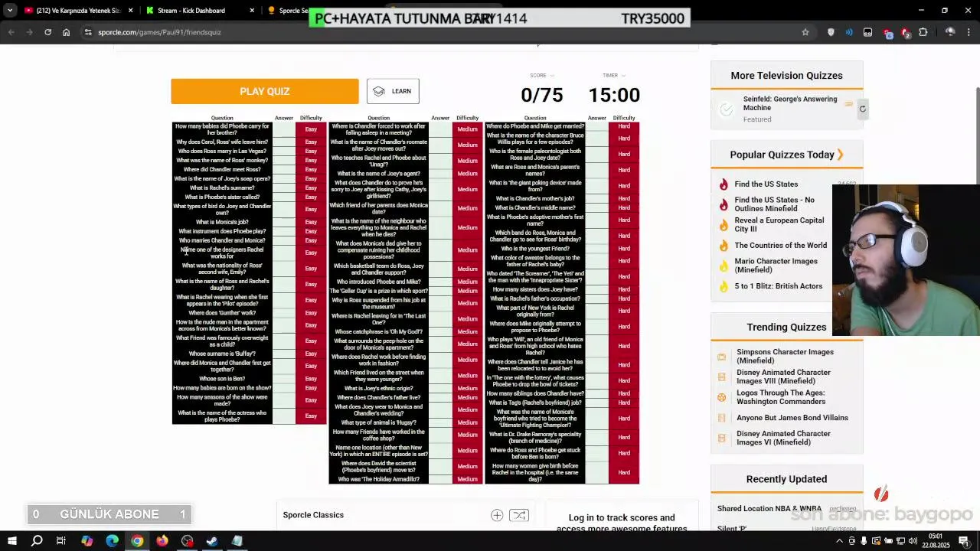Open Simpsons Character Images (Minefield) quiz
Viewport: 980px width, 551px height.
pos(785,356)
